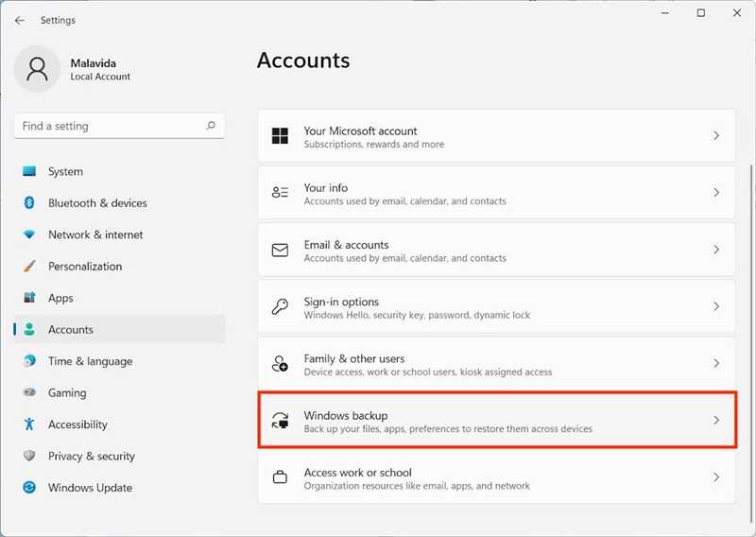Image resolution: width=756 pixels, height=537 pixels.
Task: Expand the Sign-in options chevron
Action: (716, 306)
